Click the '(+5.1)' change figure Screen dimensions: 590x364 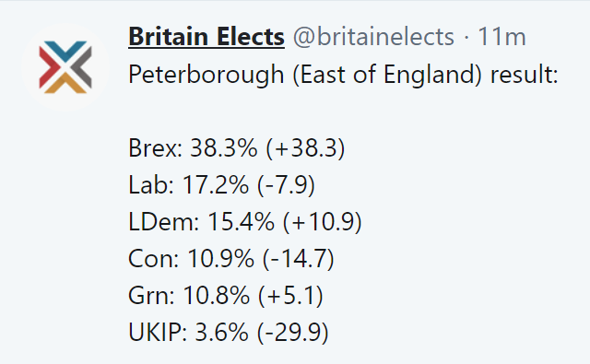[x=291, y=295]
